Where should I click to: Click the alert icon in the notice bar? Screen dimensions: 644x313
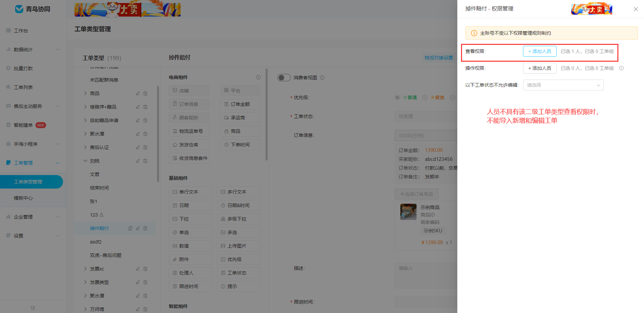pos(474,33)
